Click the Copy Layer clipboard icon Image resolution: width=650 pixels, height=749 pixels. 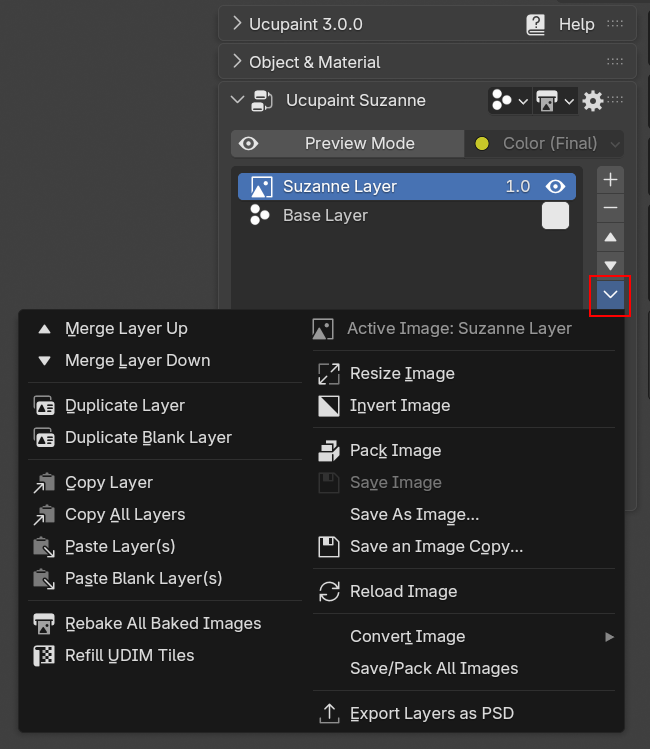[x=44, y=482]
